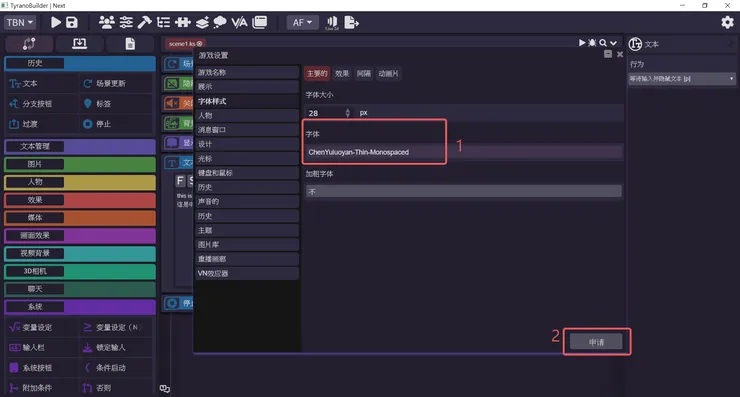Viewport: 740px width, 397px height.
Task: Open 消息窗口 in settings list
Action: pos(247,129)
